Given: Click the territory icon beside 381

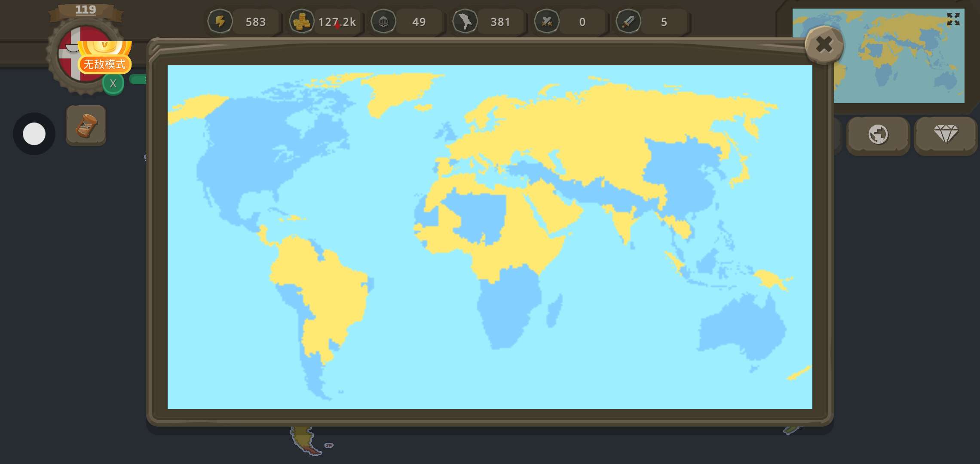Looking at the screenshot, I should click(x=465, y=21).
